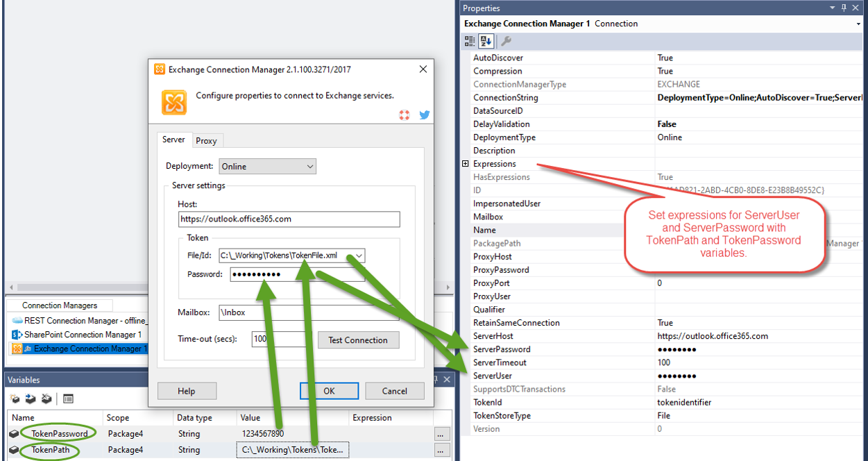Close the Exchange Connection Manager dialog
Screen dimensions: 868x461
pyautogui.click(x=423, y=69)
